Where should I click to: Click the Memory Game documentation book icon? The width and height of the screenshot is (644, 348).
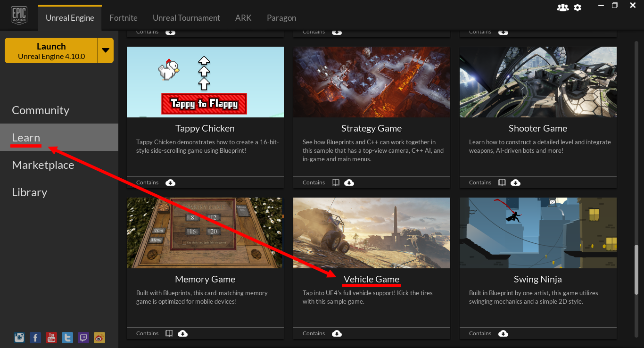[x=169, y=333]
